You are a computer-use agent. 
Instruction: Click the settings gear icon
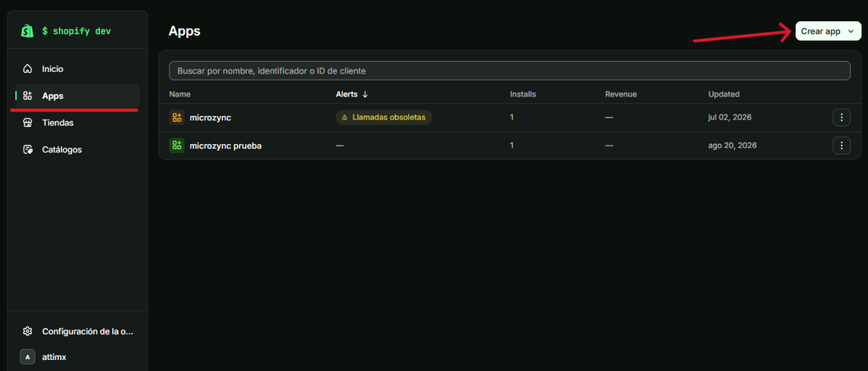28,332
